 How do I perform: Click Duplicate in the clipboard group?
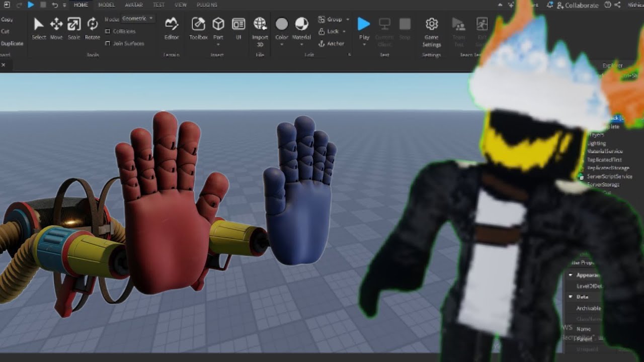pos(12,43)
